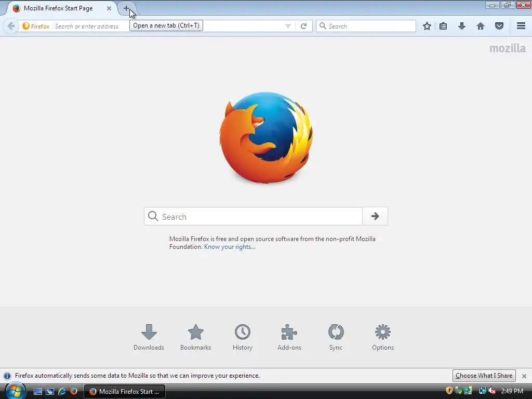Dismiss the data sharing notification bar
The image size is (532, 399).
pos(524,376)
